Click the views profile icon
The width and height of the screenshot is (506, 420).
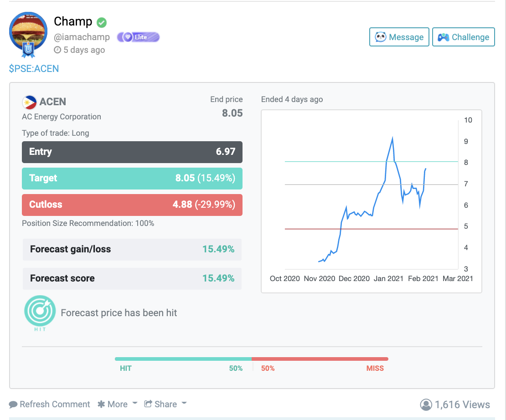coord(426,405)
